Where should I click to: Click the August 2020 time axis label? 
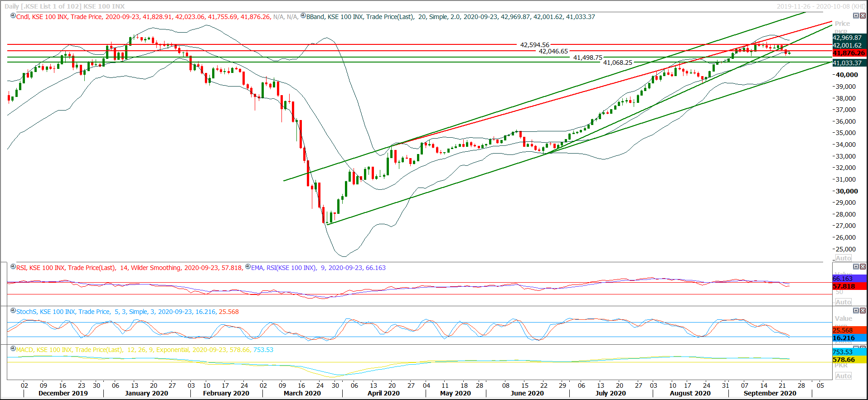[x=690, y=393]
